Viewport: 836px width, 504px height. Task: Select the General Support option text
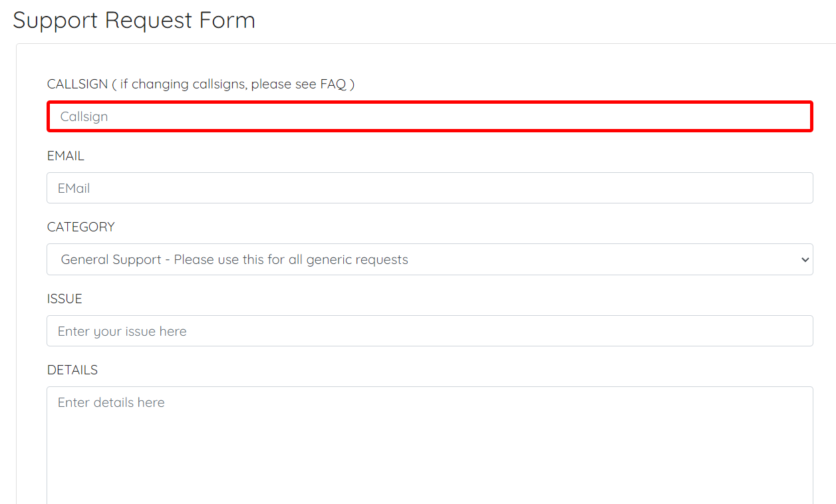pos(234,259)
